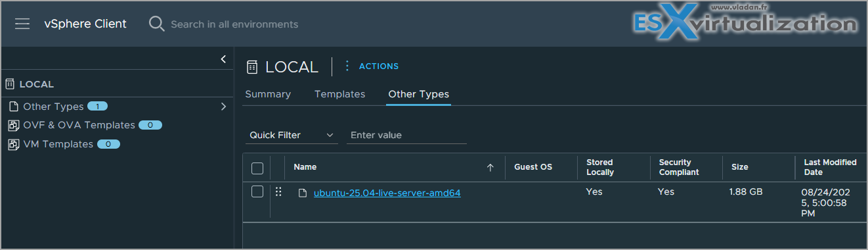This screenshot has height=250, width=868.
Task: Click the LOCAL library icon in sidebar
Action: tap(10, 84)
